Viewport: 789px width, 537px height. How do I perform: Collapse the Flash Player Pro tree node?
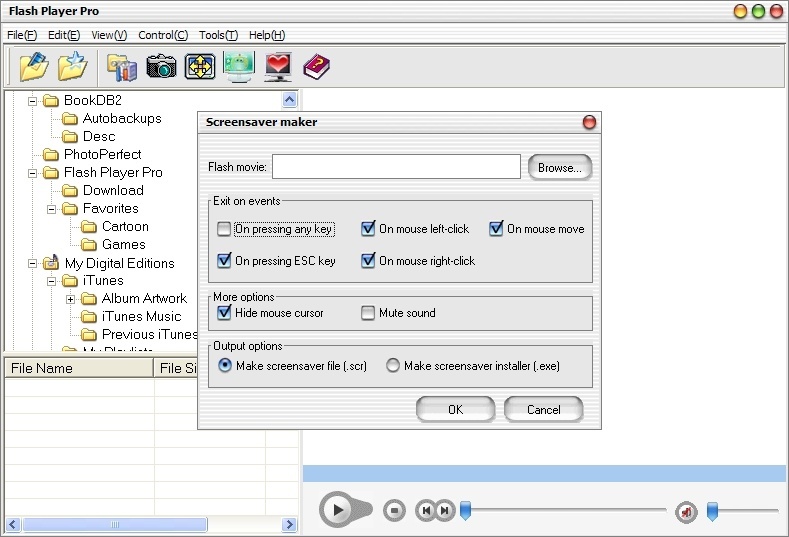(x=32, y=173)
